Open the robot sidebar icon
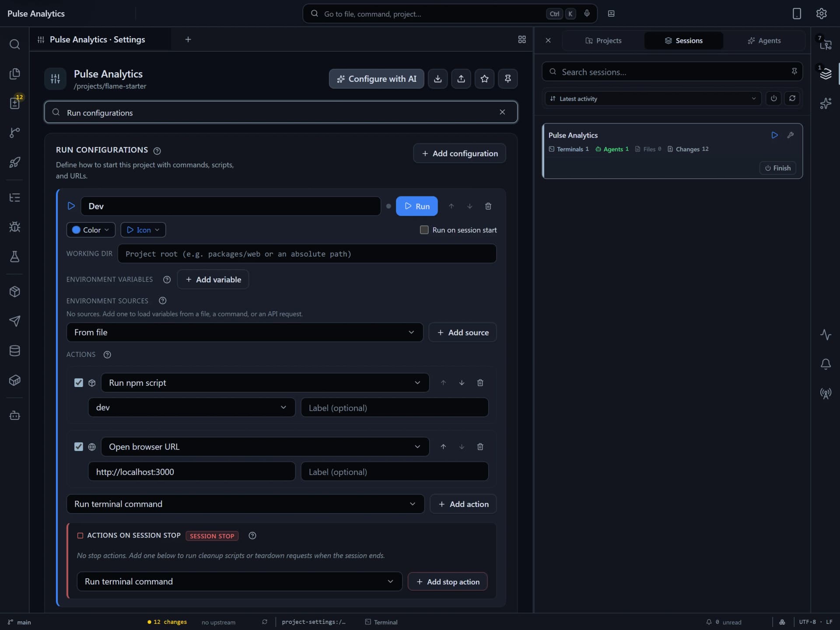 pyautogui.click(x=14, y=415)
